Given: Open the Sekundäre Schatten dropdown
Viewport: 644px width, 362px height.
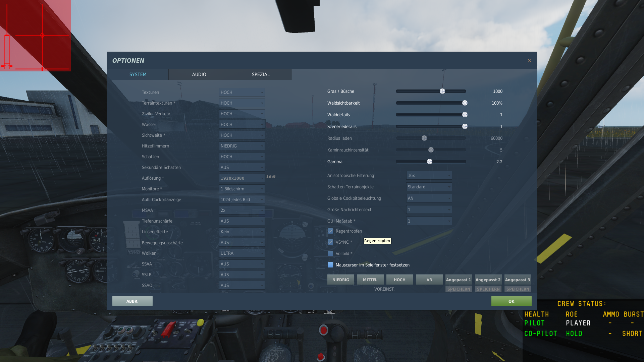Looking at the screenshot, I should click(x=242, y=167).
